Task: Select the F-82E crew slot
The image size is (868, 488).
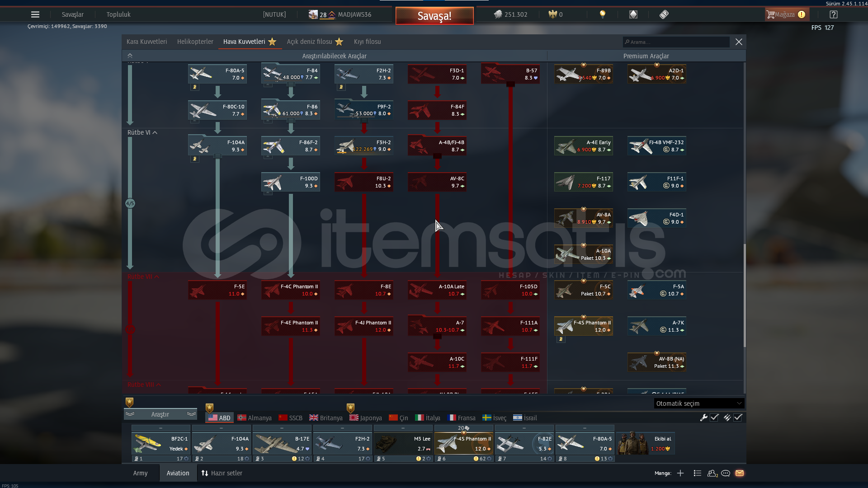Action: click(x=524, y=443)
